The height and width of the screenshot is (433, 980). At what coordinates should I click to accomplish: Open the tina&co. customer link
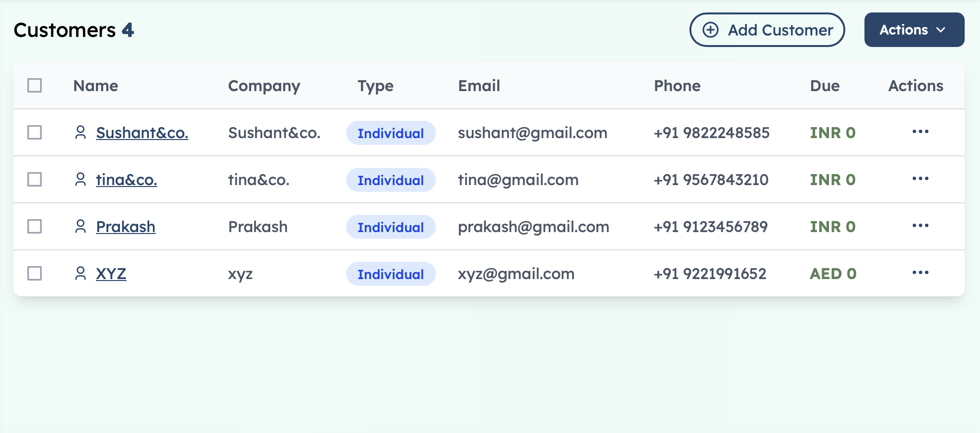(127, 180)
